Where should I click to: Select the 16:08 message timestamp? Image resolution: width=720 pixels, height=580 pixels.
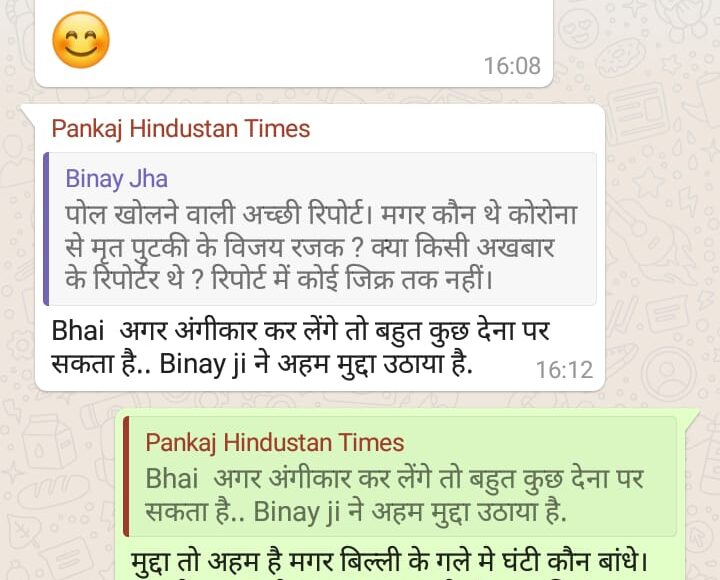512,66
